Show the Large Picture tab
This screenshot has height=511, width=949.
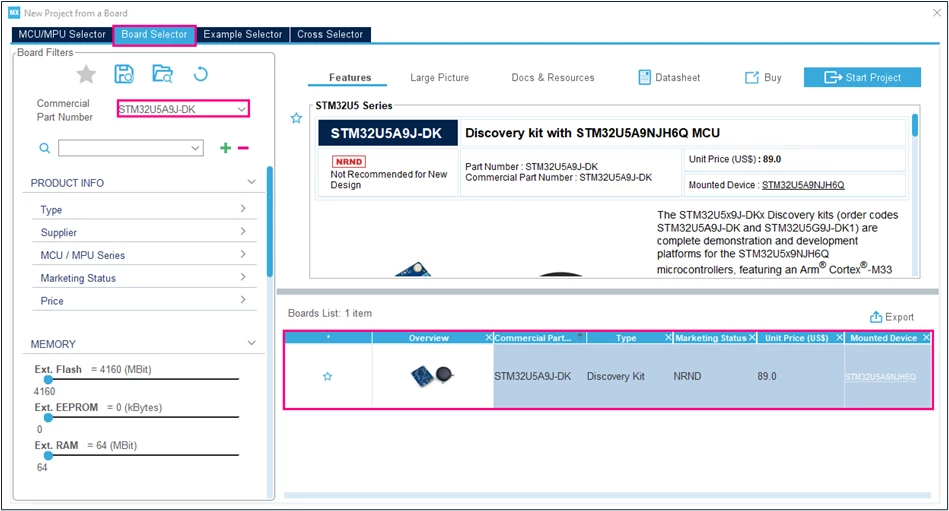[x=439, y=77]
